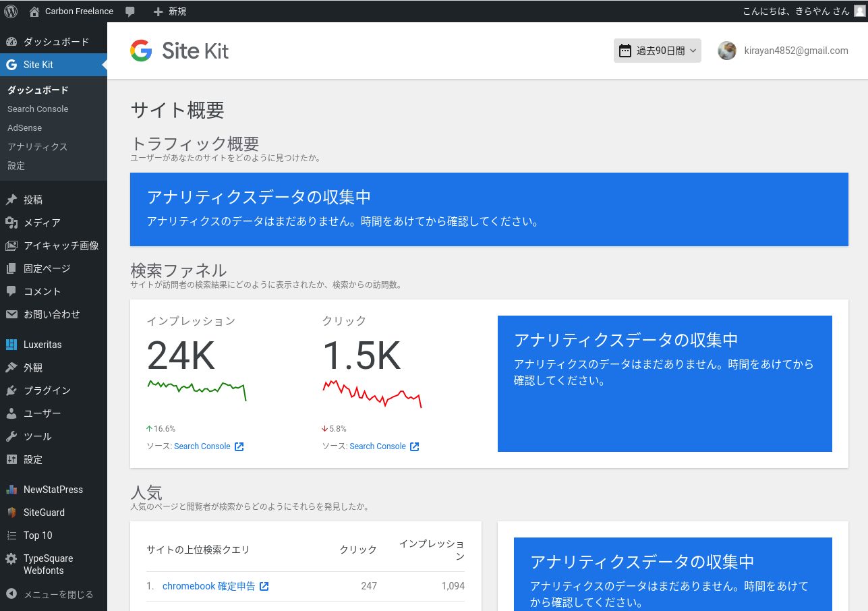Click the pages icon next to 固定ページ
The height and width of the screenshot is (611, 868).
[11, 268]
